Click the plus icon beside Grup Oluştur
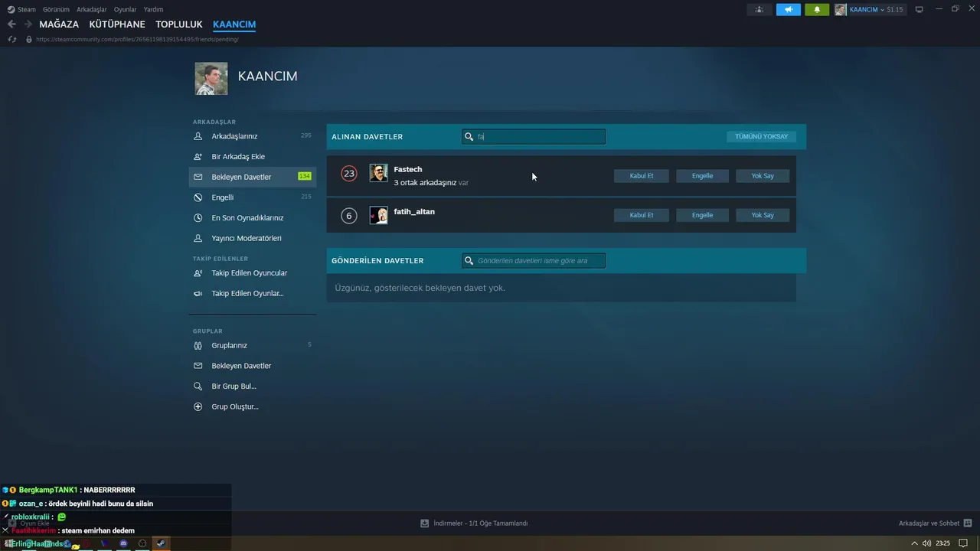This screenshot has height=551, width=980. [x=198, y=406]
